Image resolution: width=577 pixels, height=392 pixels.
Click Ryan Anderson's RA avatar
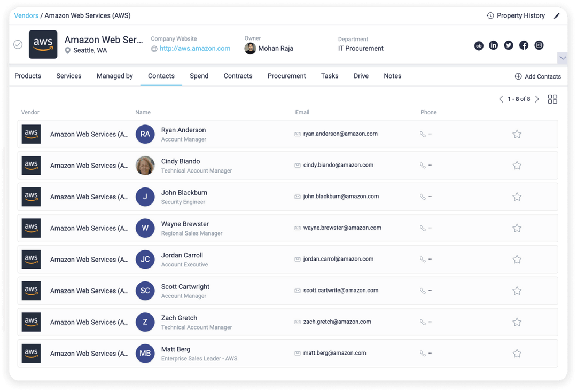tap(145, 134)
